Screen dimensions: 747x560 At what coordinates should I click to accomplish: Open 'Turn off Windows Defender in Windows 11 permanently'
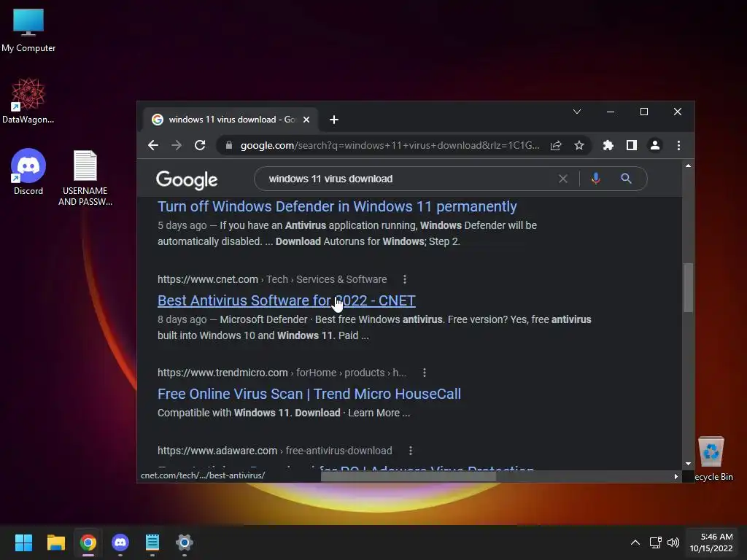click(x=337, y=206)
